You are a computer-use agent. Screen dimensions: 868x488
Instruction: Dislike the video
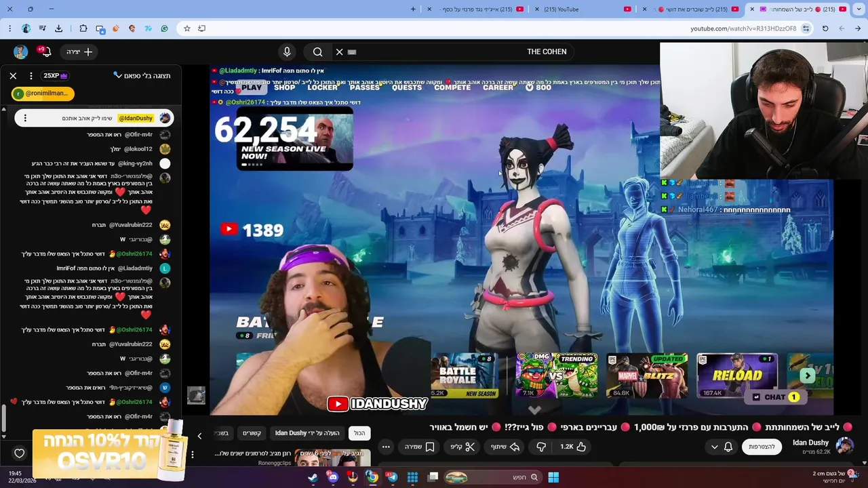point(541,447)
